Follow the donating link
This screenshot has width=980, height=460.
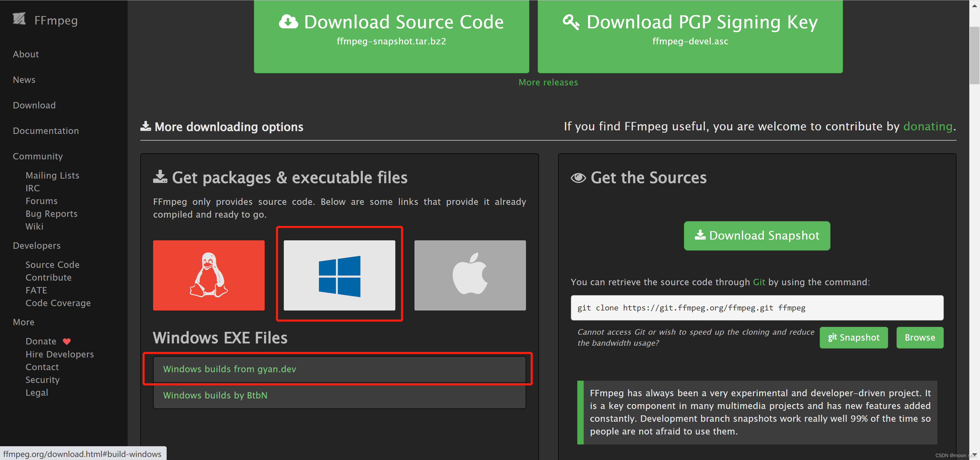click(927, 126)
